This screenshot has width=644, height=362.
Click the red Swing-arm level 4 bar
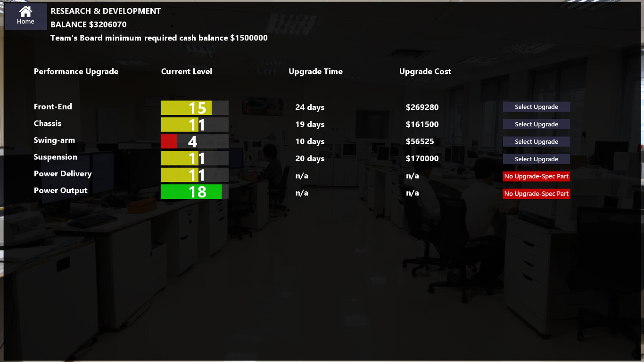click(195, 141)
